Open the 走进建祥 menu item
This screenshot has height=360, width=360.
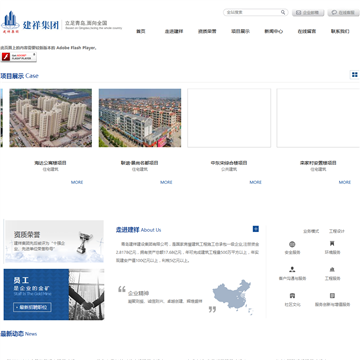174,31
